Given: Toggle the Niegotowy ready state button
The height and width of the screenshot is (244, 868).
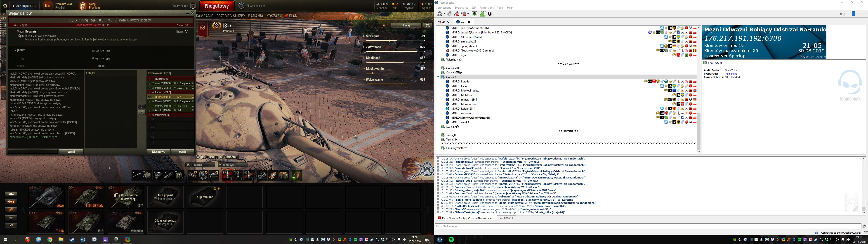Looking at the screenshot, I should coord(217,6).
